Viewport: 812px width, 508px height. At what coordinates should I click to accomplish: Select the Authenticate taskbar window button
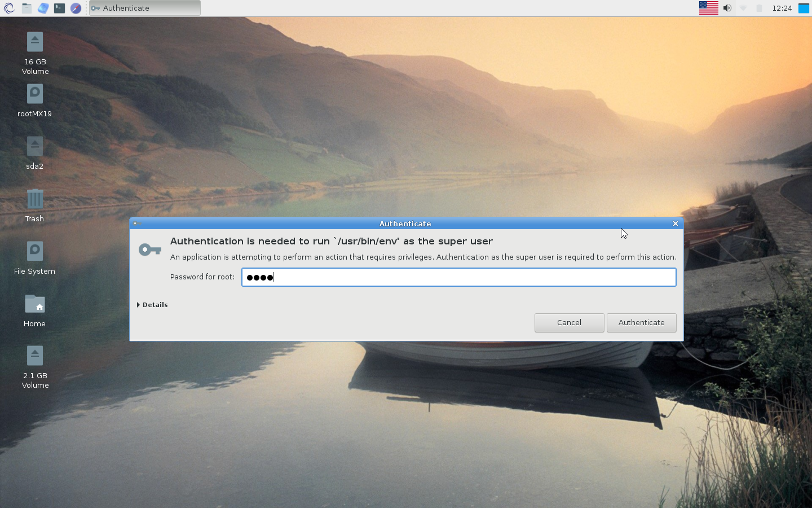(x=145, y=8)
